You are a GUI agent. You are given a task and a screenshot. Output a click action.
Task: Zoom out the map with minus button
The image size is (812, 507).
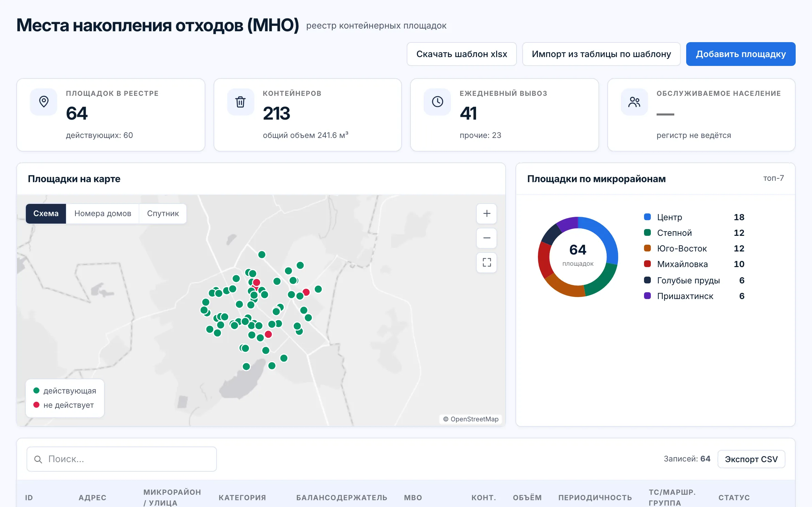(x=487, y=238)
